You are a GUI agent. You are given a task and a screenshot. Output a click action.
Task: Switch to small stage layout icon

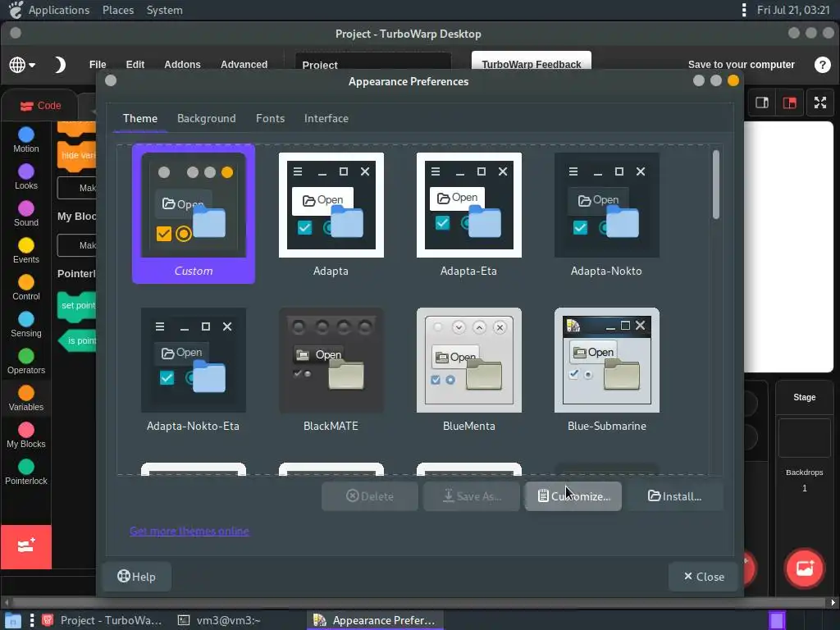pos(761,103)
